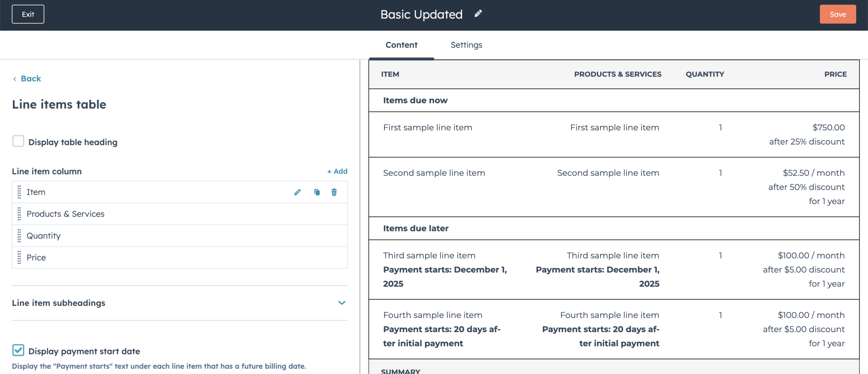Click the back arrow chevron icon
Screen dimensions: 868x374
(15, 79)
